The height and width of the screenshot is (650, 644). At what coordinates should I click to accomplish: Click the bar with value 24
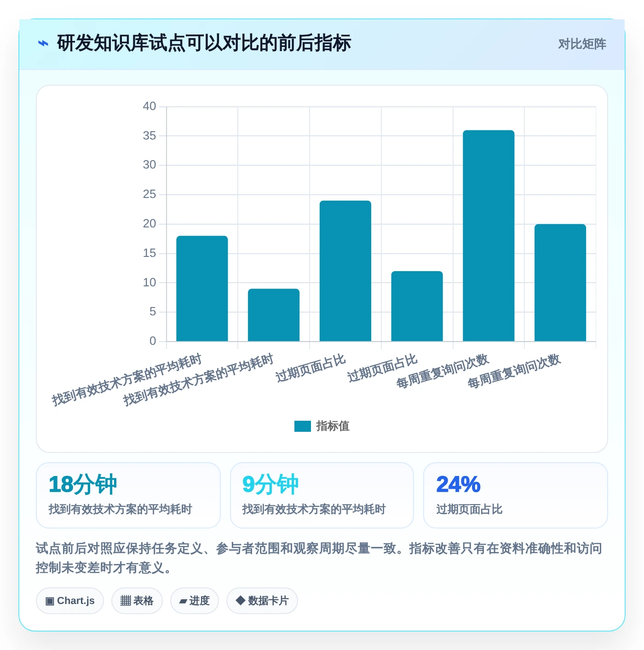(x=345, y=271)
